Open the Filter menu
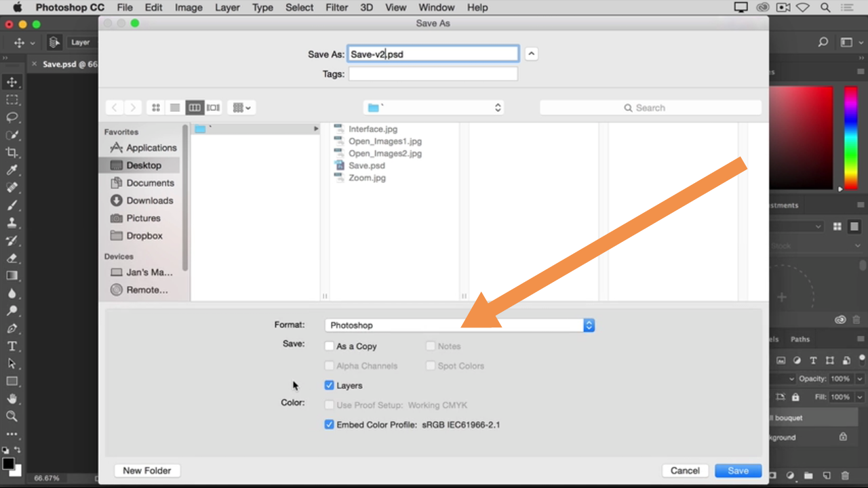Image resolution: width=868 pixels, height=488 pixels. [336, 7]
